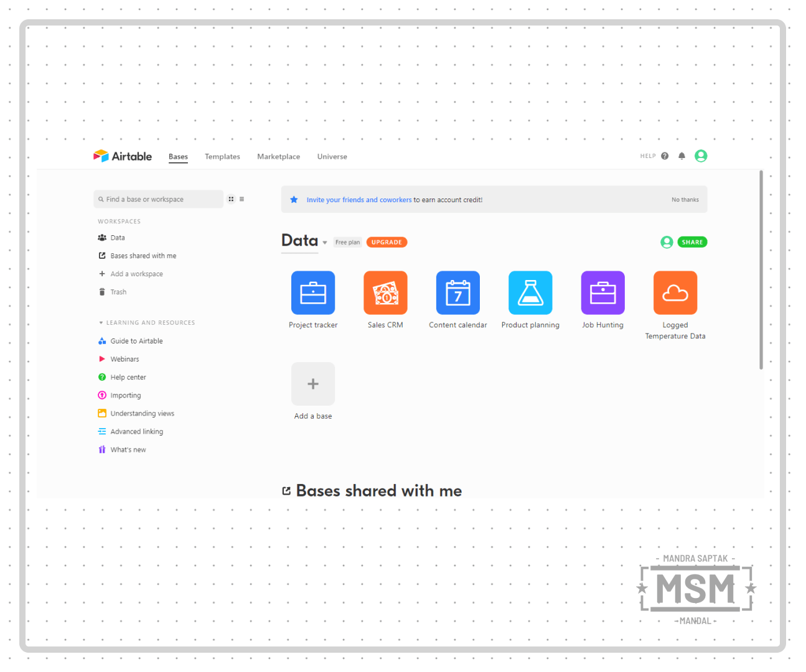Click the What's new gift icon

click(102, 449)
